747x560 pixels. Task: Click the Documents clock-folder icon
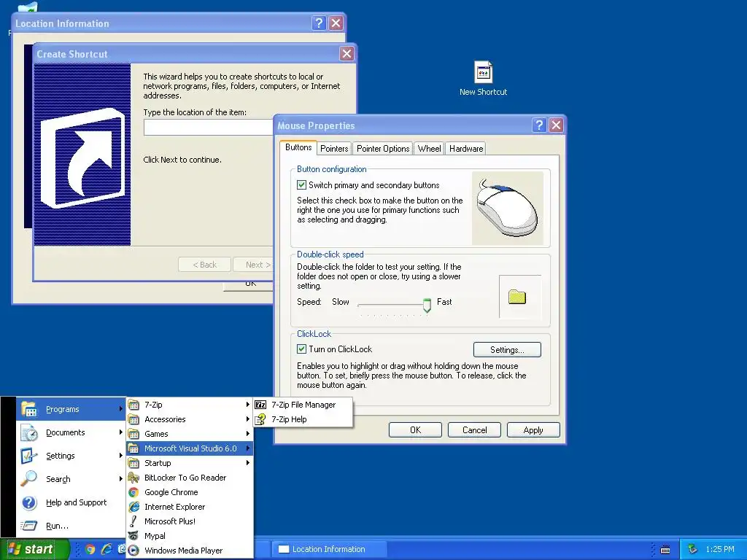[x=29, y=432]
